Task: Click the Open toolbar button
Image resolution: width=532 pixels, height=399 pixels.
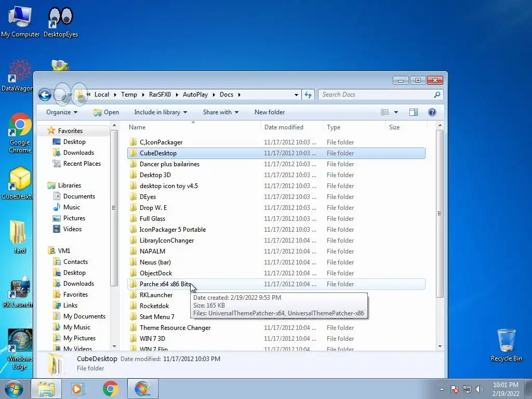Action: 106,112
